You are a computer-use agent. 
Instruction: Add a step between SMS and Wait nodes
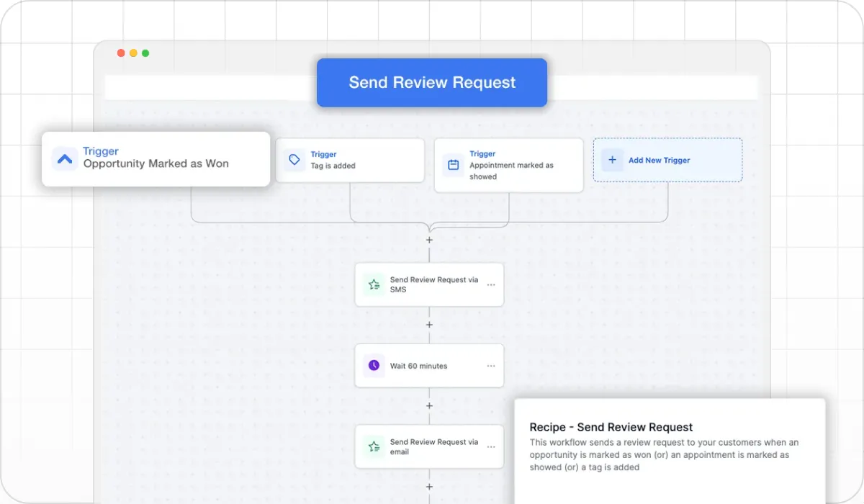pyautogui.click(x=430, y=325)
